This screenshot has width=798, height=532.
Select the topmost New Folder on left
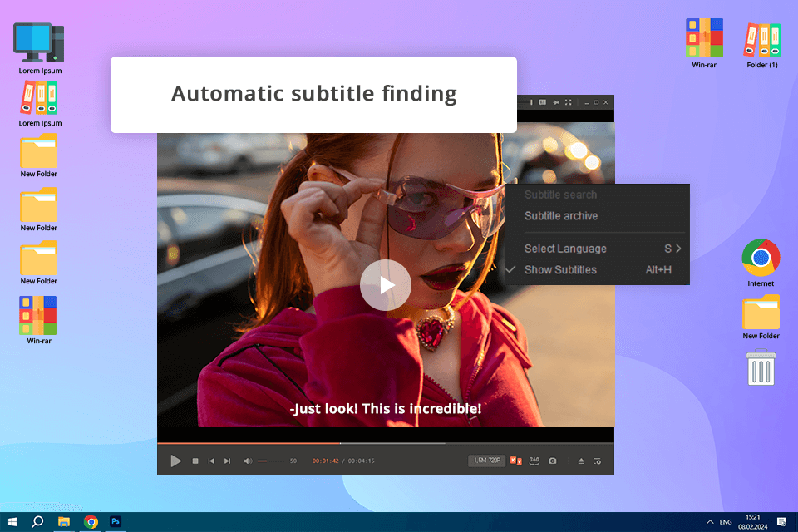tap(39, 155)
